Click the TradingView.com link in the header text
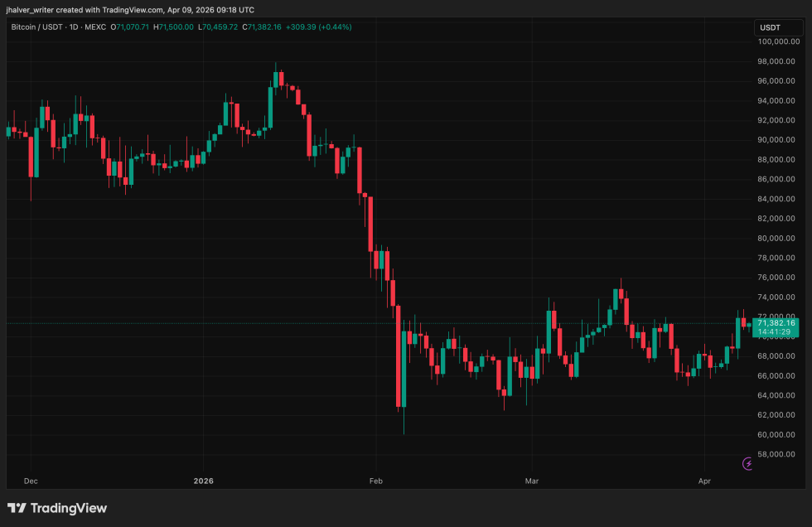The image size is (812, 527). click(133, 10)
